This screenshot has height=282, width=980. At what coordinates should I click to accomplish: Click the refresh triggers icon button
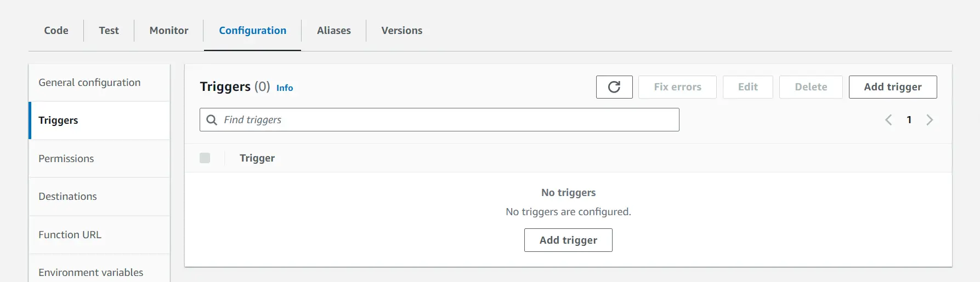pos(614,87)
